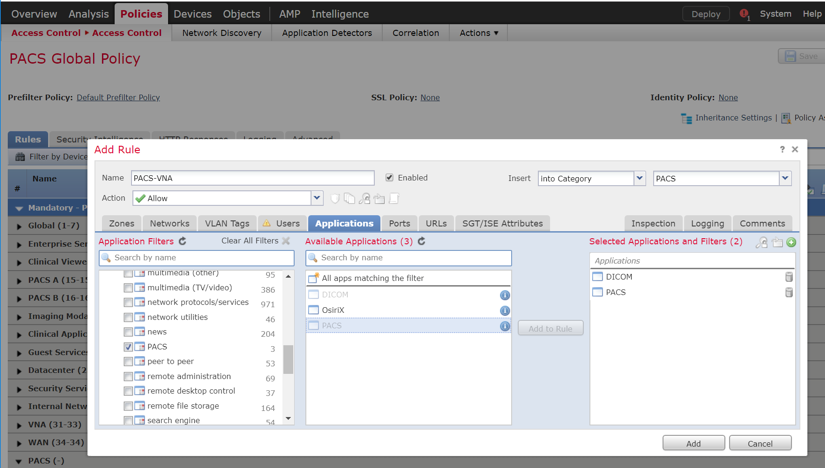The height and width of the screenshot is (468, 825).
Task: Uncheck the Enabled checkbox
Action: [389, 177]
